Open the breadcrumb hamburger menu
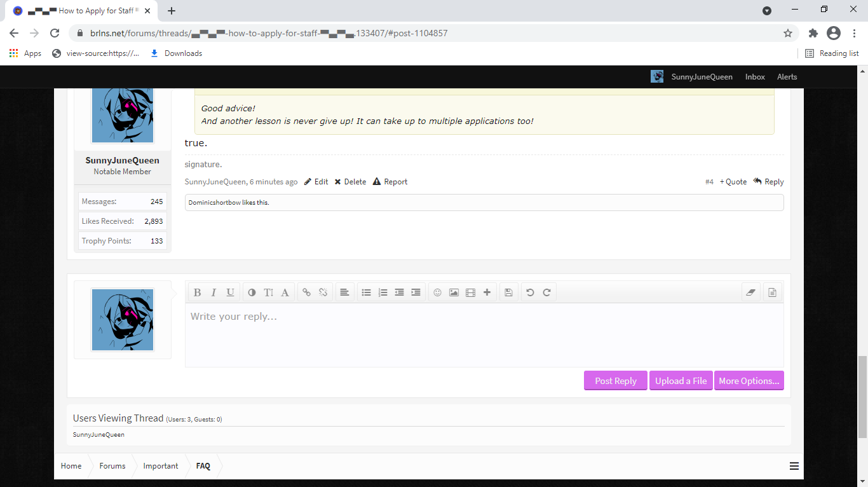 pos(794,466)
